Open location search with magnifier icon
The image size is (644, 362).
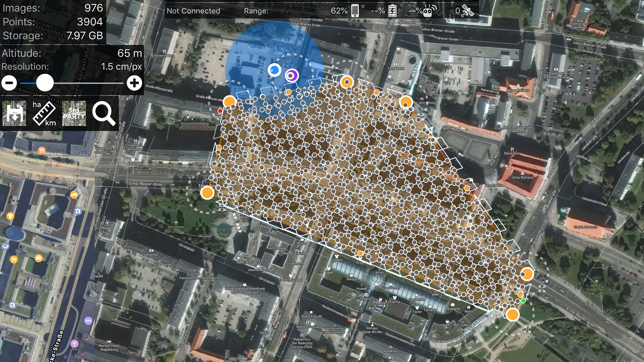point(104,114)
